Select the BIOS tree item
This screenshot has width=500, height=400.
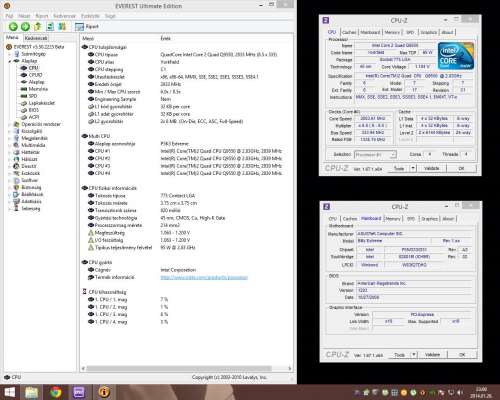click(x=34, y=110)
